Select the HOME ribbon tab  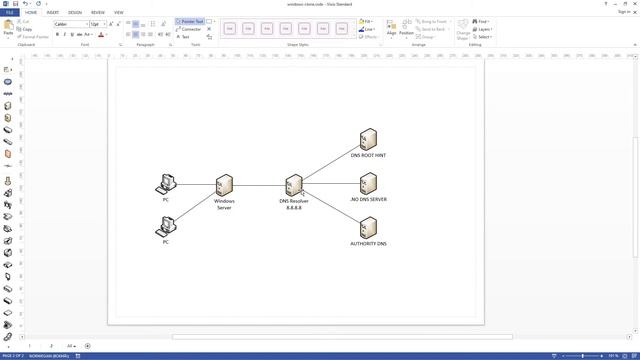coord(31,13)
